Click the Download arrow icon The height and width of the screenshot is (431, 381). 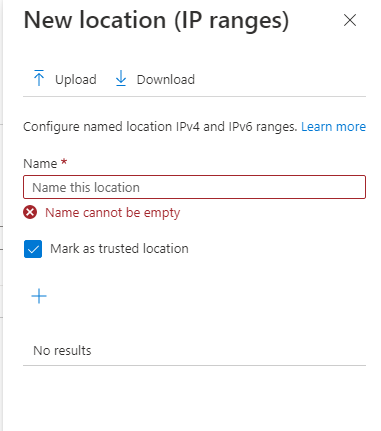click(121, 78)
